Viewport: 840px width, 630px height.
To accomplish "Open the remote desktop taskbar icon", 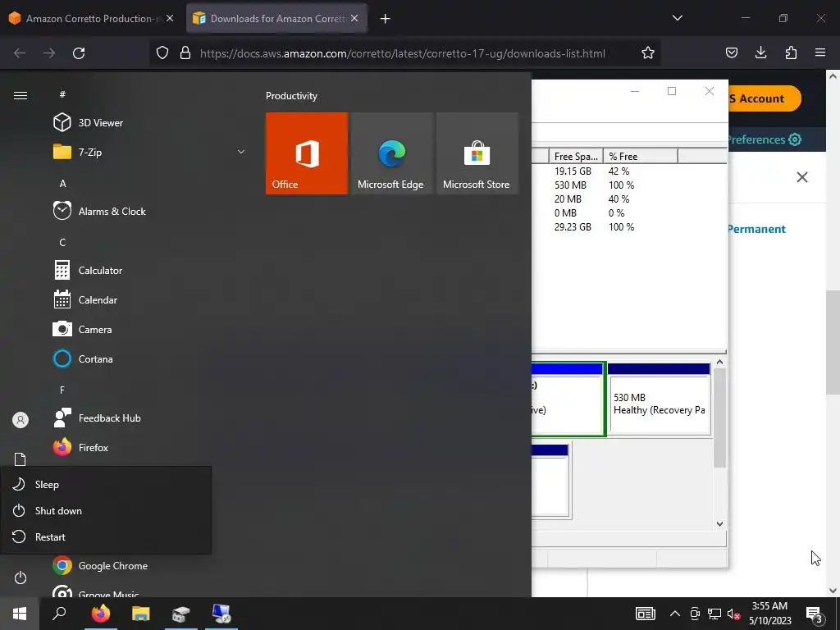I will pyautogui.click(x=221, y=614).
